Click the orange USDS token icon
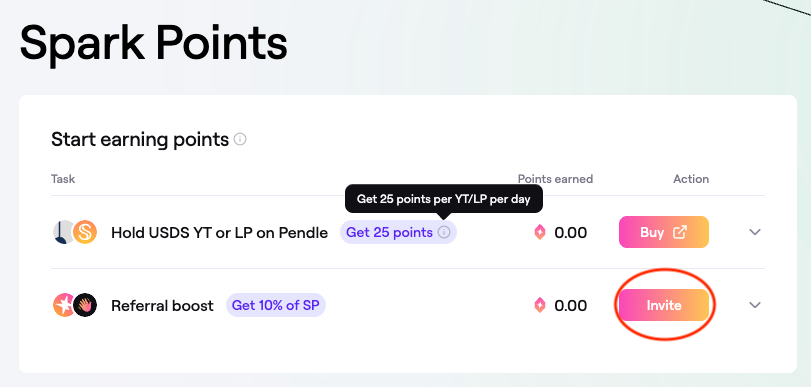 click(x=84, y=232)
